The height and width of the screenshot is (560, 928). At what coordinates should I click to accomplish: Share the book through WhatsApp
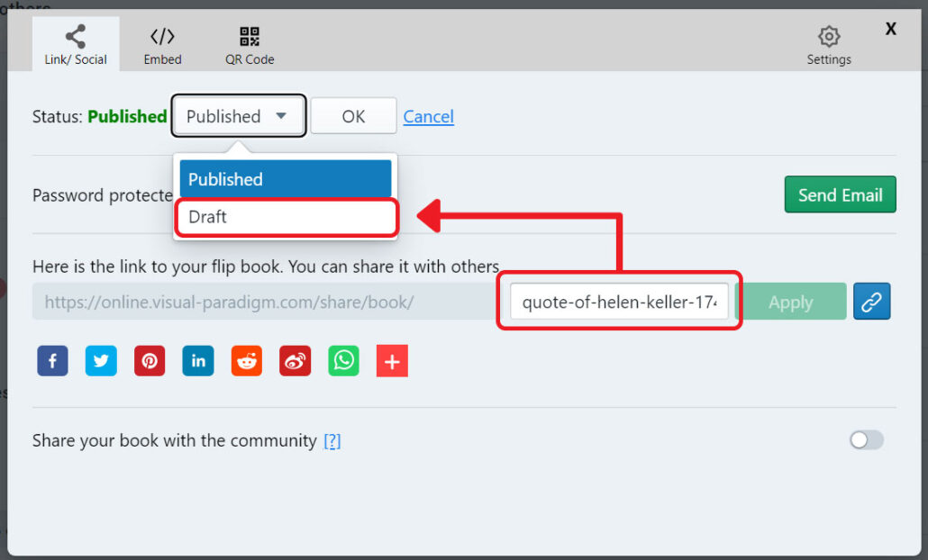click(x=343, y=361)
